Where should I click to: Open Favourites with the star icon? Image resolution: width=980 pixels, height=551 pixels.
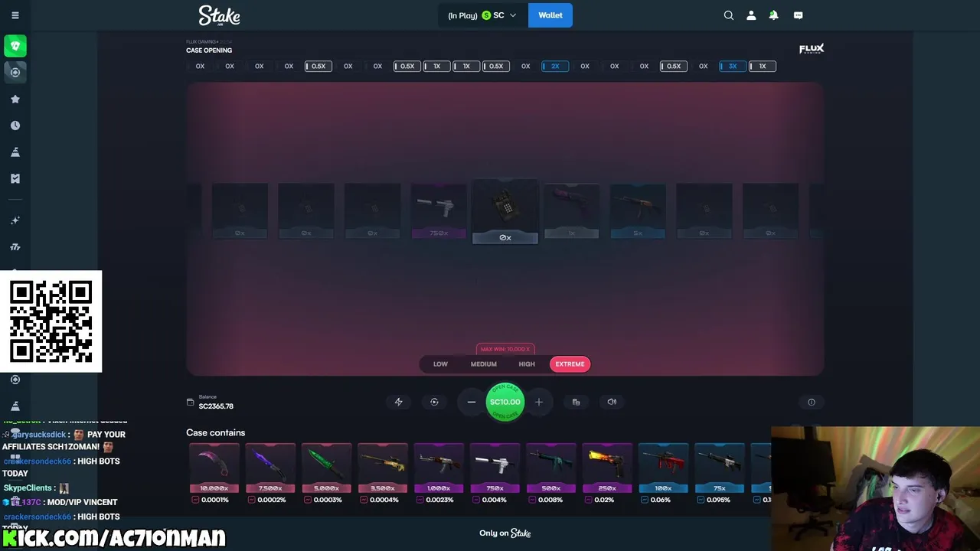(15, 99)
